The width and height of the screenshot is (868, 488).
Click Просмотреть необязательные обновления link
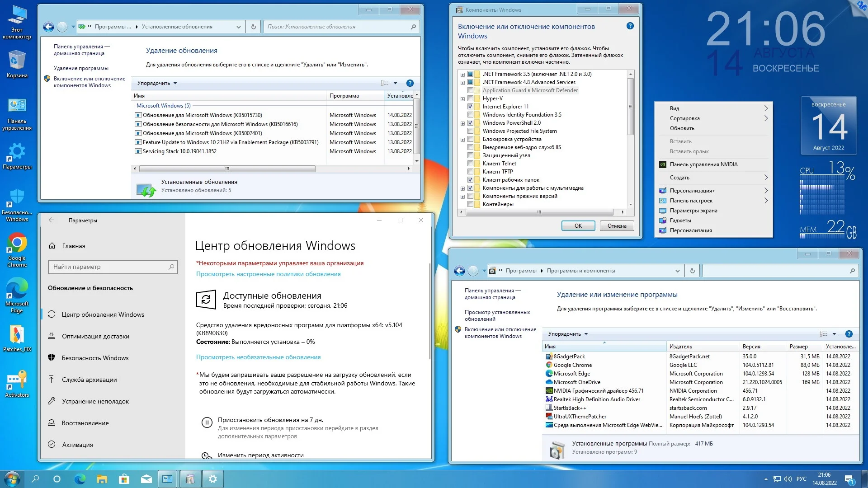(x=258, y=357)
